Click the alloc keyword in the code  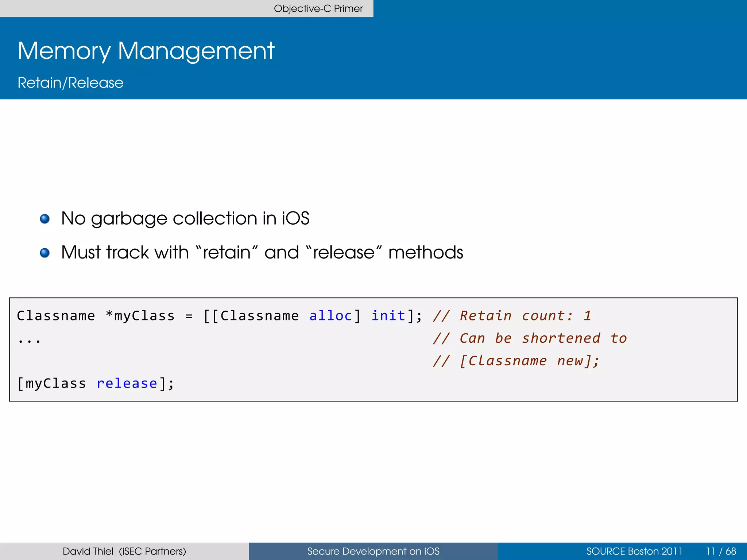(x=330, y=316)
